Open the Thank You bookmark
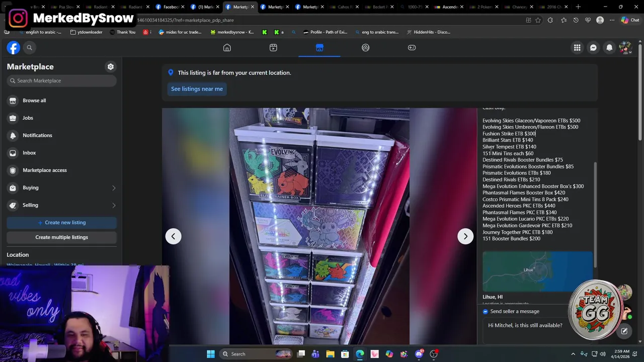The image size is (644, 362). pyautogui.click(x=122, y=32)
